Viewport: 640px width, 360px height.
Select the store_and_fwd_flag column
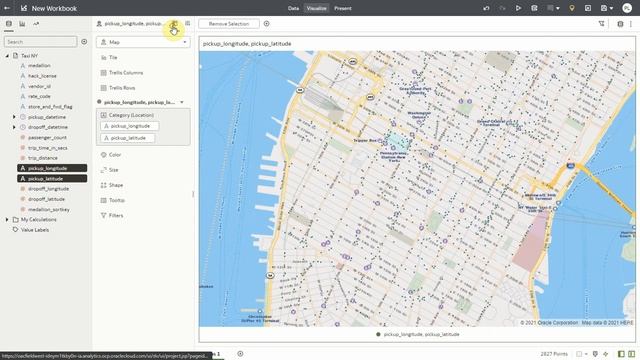click(50, 107)
